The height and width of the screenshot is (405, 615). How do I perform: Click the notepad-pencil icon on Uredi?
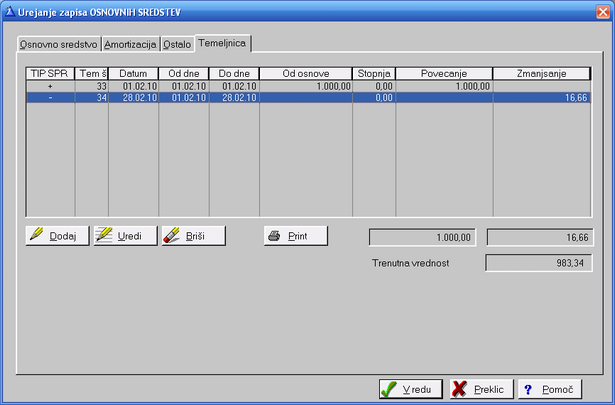[x=104, y=235]
